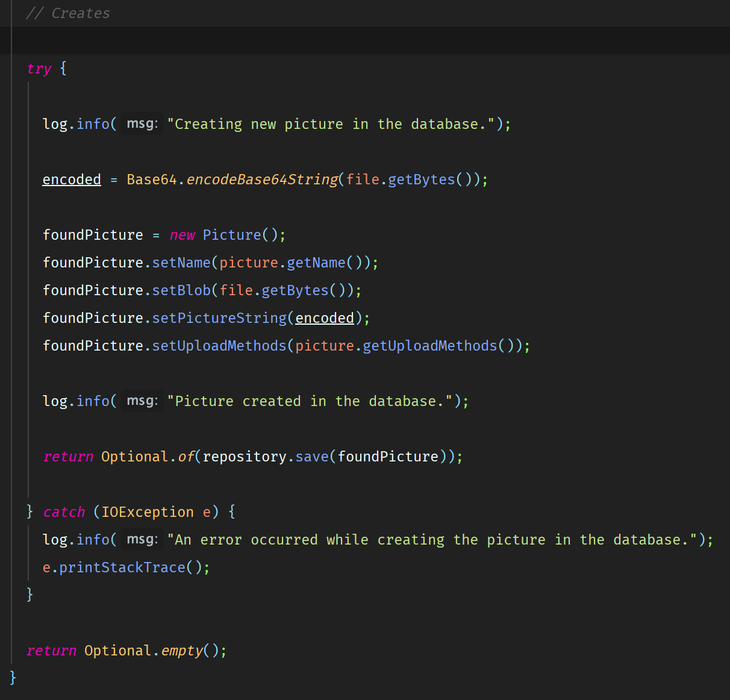Place cursor on the try keyword
The image size is (730, 700).
(x=39, y=69)
